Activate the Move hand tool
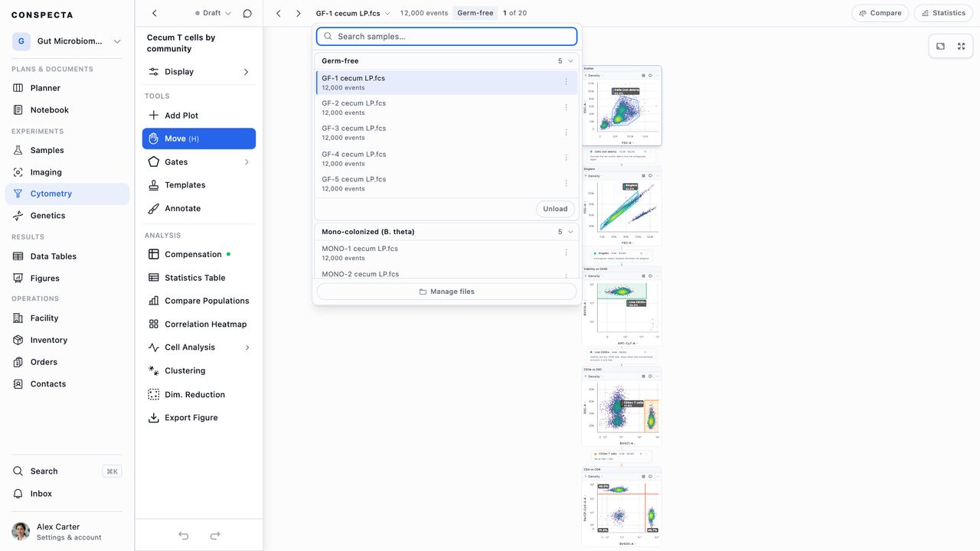This screenshot has height=551, width=980. (199, 139)
